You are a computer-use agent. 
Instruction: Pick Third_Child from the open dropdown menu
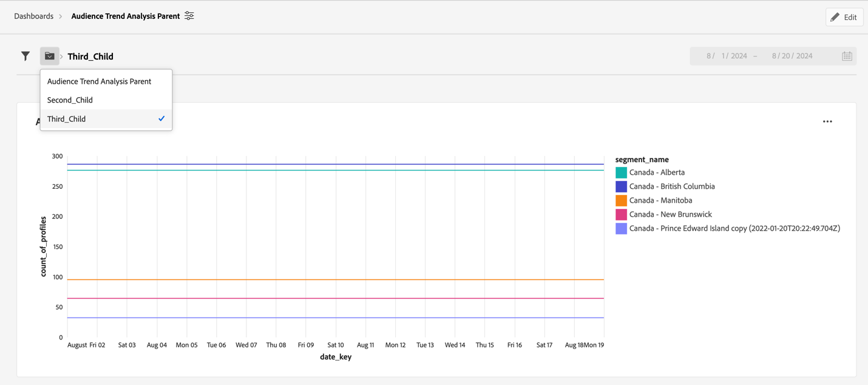coord(66,118)
